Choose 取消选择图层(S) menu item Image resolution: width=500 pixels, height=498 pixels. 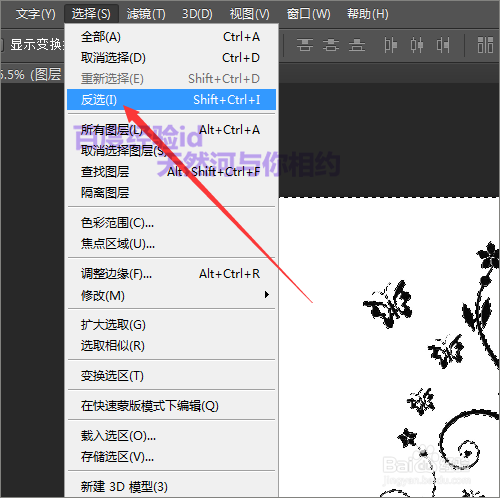click(171, 151)
